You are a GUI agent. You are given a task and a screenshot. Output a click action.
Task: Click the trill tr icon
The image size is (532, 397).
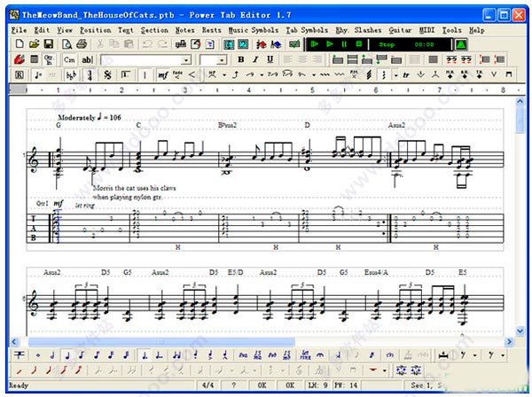point(406,75)
